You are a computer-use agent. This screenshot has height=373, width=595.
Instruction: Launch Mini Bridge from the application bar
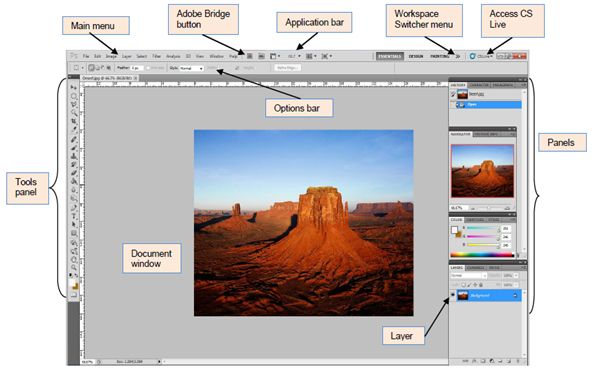(x=261, y=56)
